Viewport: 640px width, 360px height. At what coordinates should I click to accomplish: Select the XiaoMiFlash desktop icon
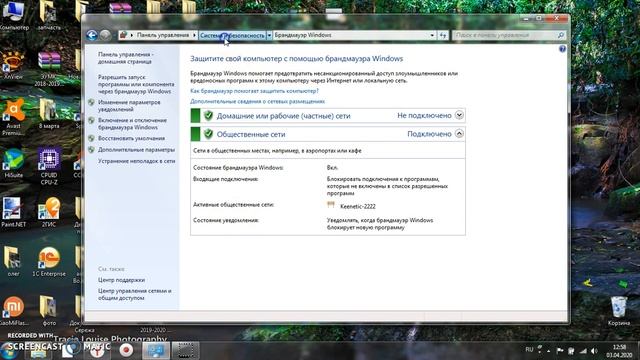coord(14,311)
